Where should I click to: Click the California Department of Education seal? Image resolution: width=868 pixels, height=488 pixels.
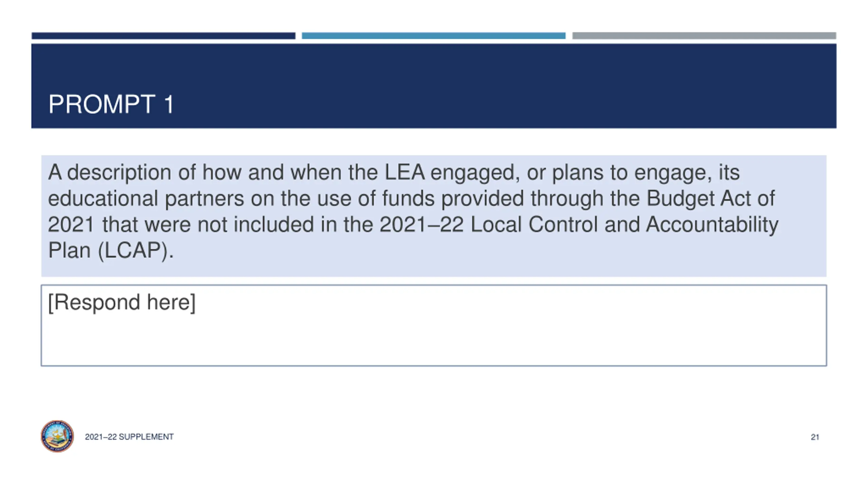click(x=57, y=436)
